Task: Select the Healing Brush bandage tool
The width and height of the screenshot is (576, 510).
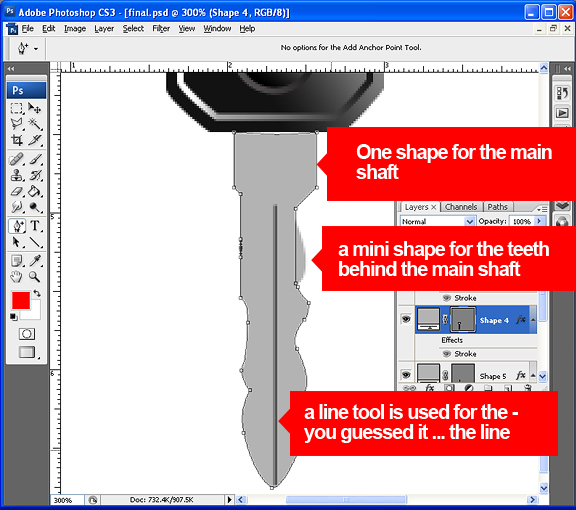Action: tap(17, 159)
